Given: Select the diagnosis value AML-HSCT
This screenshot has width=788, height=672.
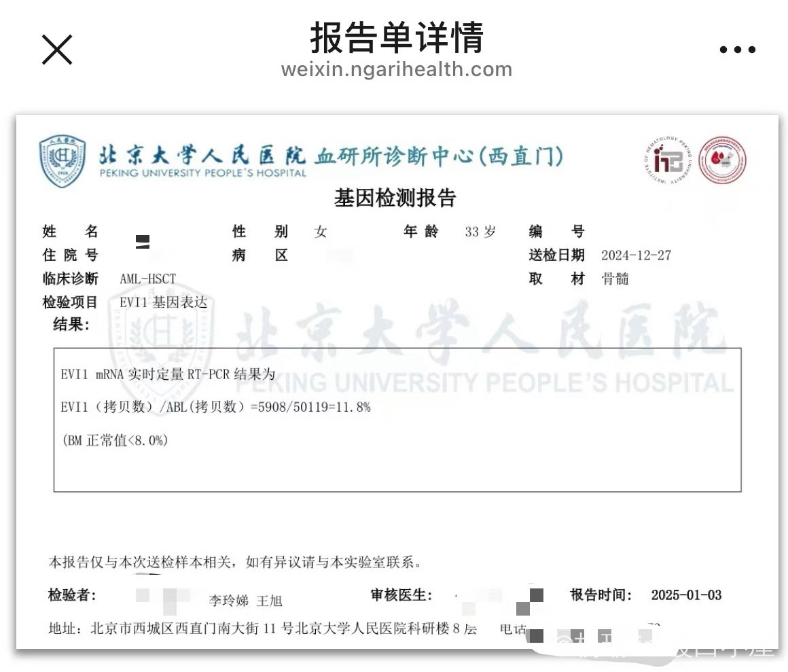Looking at the screenshot, I should coord(148,279).
